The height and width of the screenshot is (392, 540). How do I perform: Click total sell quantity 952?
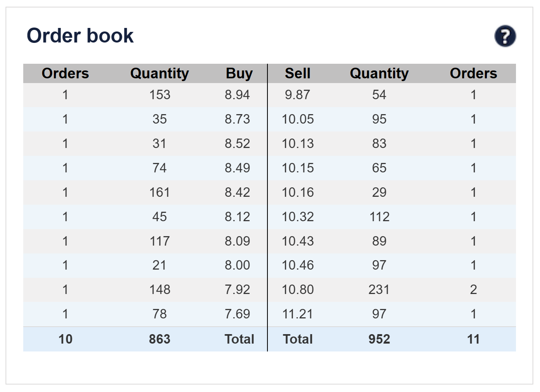click(x=379, y=339)
